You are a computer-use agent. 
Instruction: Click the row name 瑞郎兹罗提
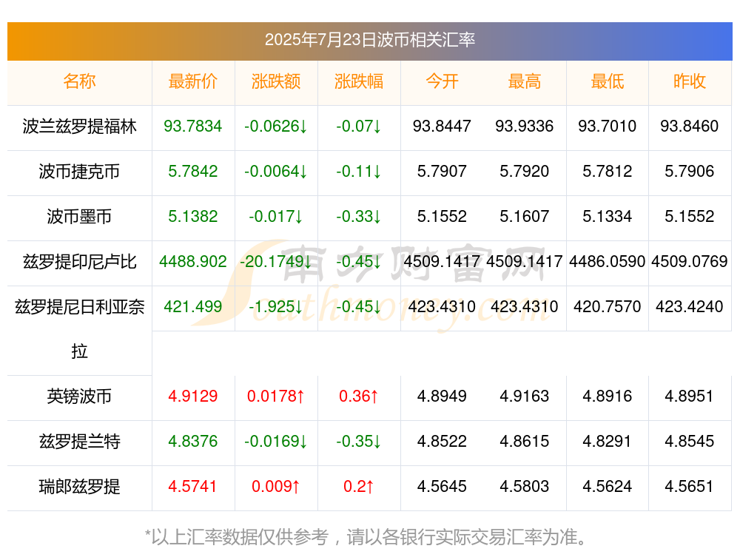pos(79,487)
